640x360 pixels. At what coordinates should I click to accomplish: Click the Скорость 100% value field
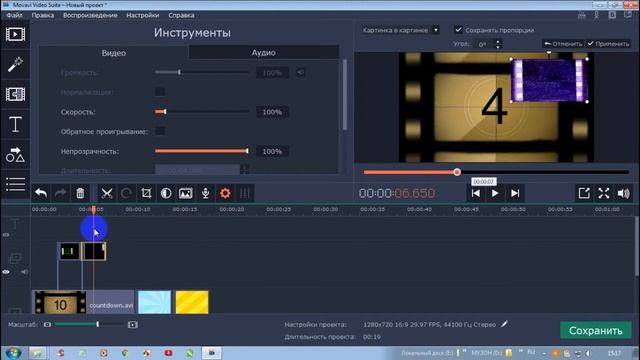click(272, 112)
